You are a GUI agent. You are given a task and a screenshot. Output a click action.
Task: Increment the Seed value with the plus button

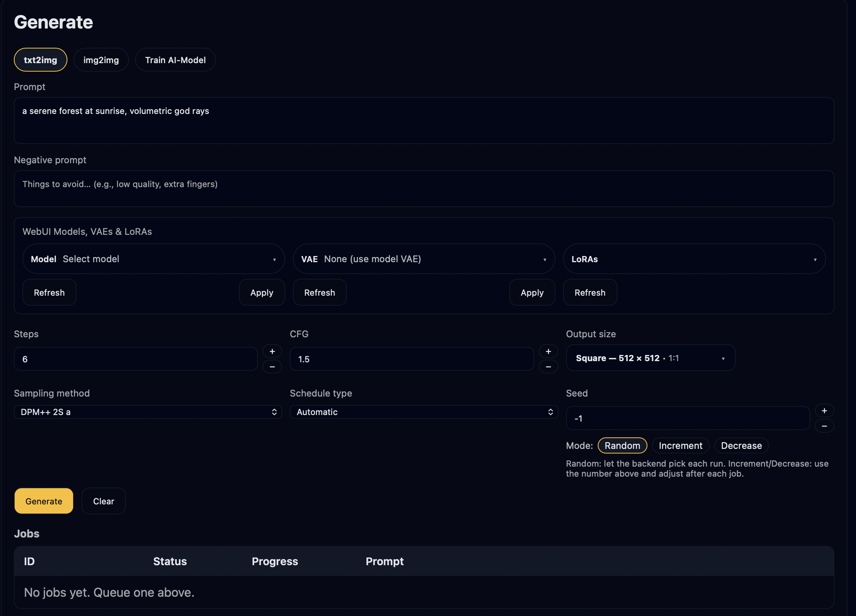click(x=824, y=410)
